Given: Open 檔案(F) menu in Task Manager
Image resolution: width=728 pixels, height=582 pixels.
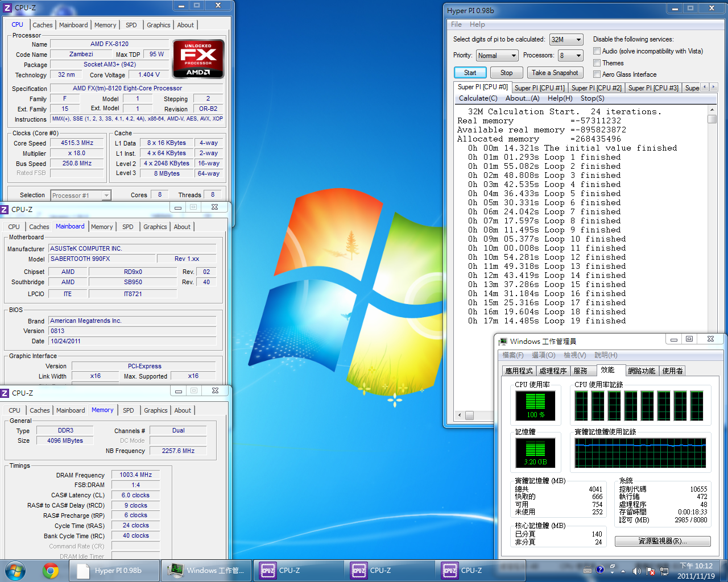Looking at the screenshot, I should click(x=513, y=355).
